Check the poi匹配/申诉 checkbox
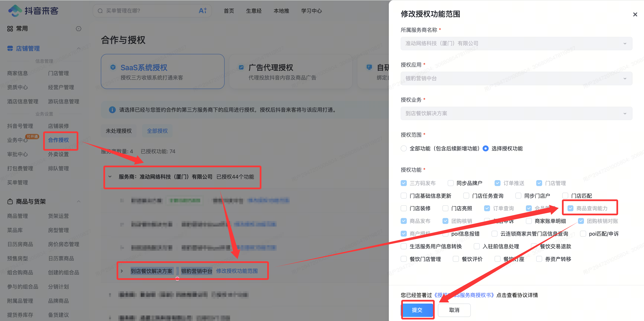The height and width of the screenshot is (321, 644). tap(583, 234)
